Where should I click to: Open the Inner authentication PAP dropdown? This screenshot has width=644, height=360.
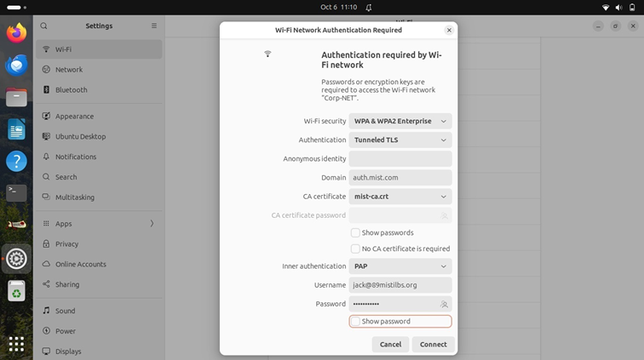(400, 266)
